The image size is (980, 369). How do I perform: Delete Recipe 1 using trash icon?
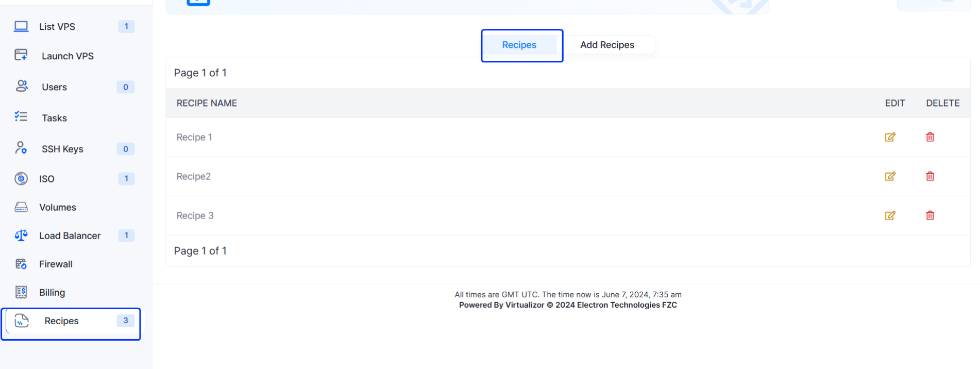pos(930,137)
